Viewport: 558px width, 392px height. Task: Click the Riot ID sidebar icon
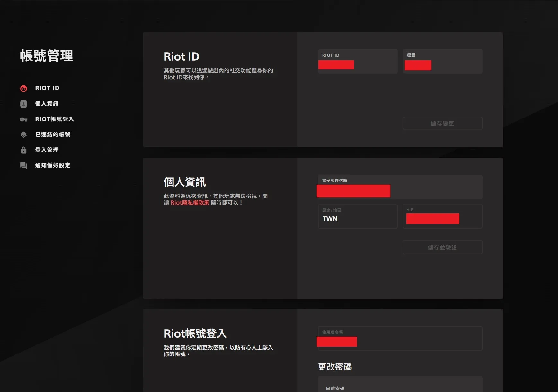click(23, 88)
